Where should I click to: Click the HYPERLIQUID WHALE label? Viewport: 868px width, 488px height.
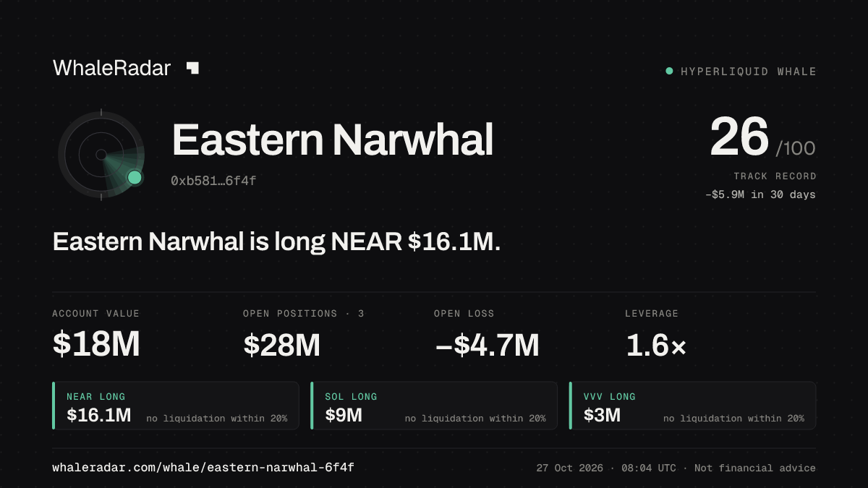click(749, 72)
